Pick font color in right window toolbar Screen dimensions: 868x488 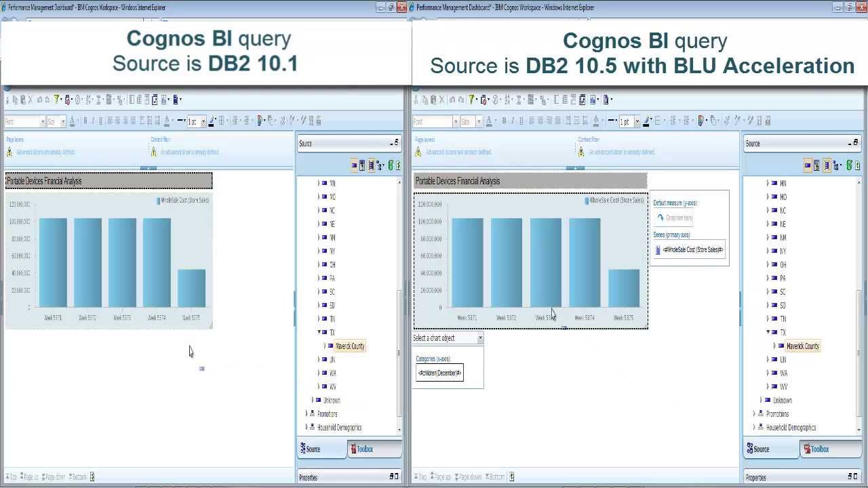489,121
